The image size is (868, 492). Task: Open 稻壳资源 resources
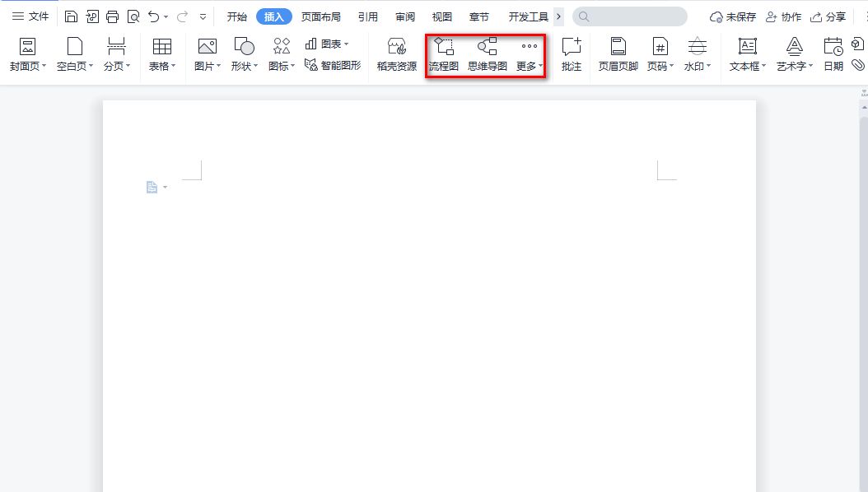click(396, 54)
